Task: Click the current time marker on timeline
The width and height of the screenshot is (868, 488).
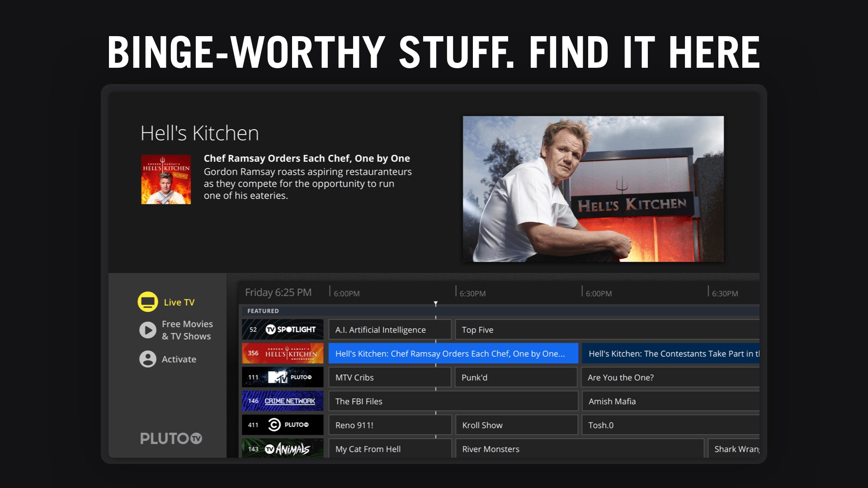Action: pyautogui.click(x=435, y=304)
